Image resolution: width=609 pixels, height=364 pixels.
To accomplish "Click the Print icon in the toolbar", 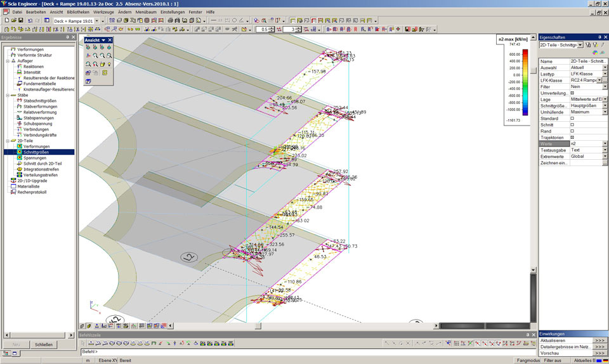I will (x=170, y=20).
